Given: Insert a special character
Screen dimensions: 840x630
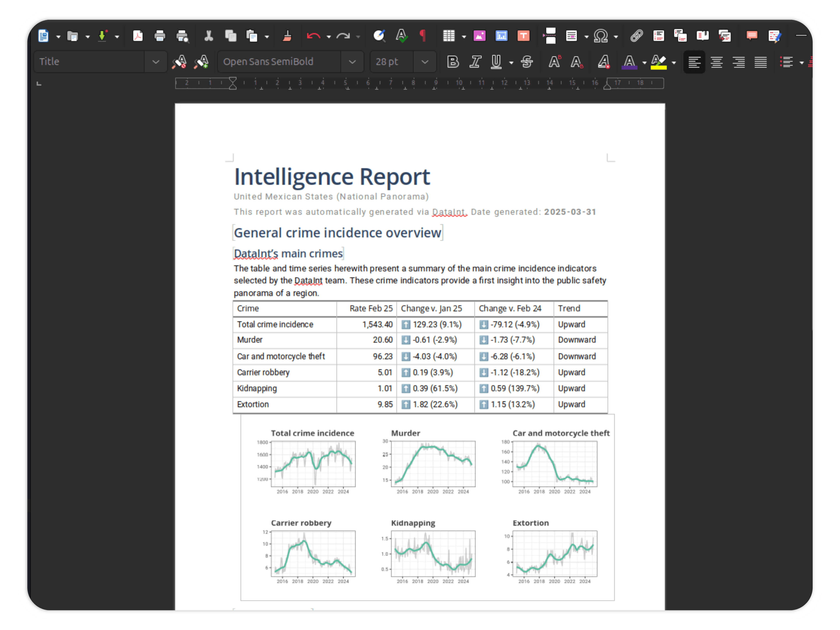Looking at the screenshot, I should pos(601,36).
